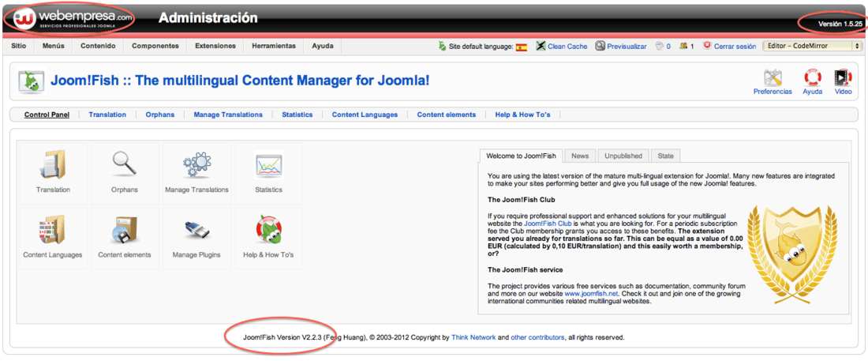Click the logged-in users count icon
The width and height of the screenshot is (868, 361).
pos(683,46)
